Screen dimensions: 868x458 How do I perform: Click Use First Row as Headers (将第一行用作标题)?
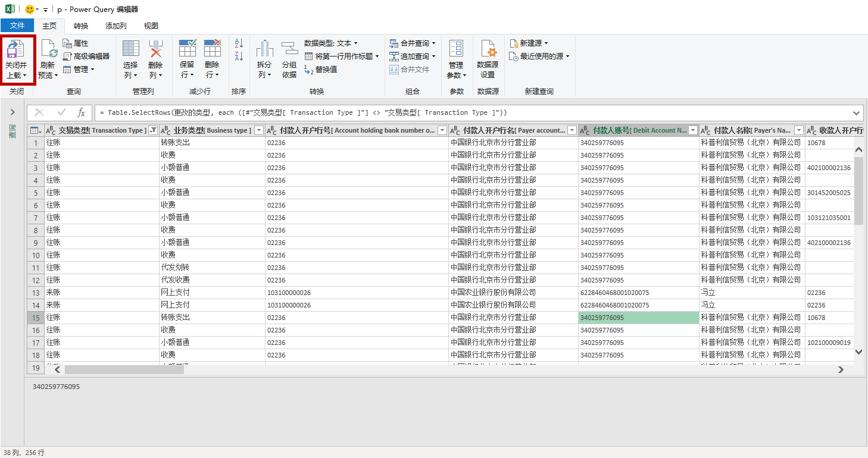(x=342, y=56)
